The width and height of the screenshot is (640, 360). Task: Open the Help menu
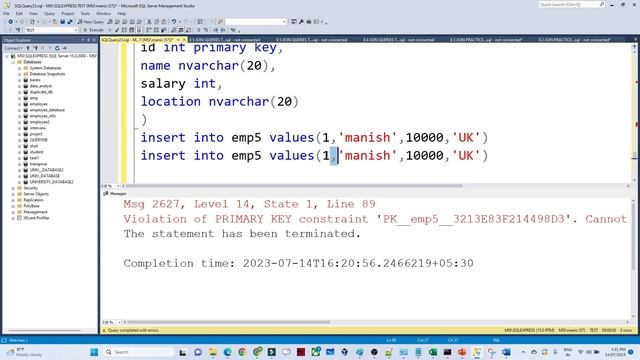point(122,13)
